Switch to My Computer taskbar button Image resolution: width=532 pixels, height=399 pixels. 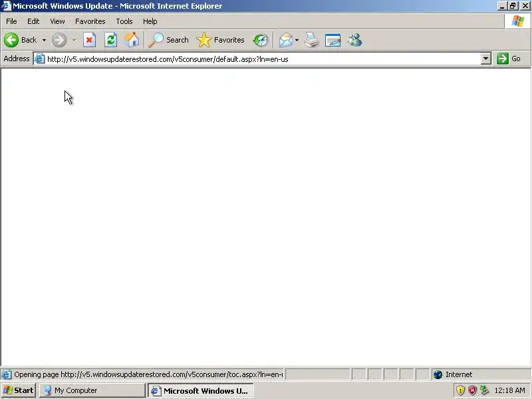click(92, 390)
